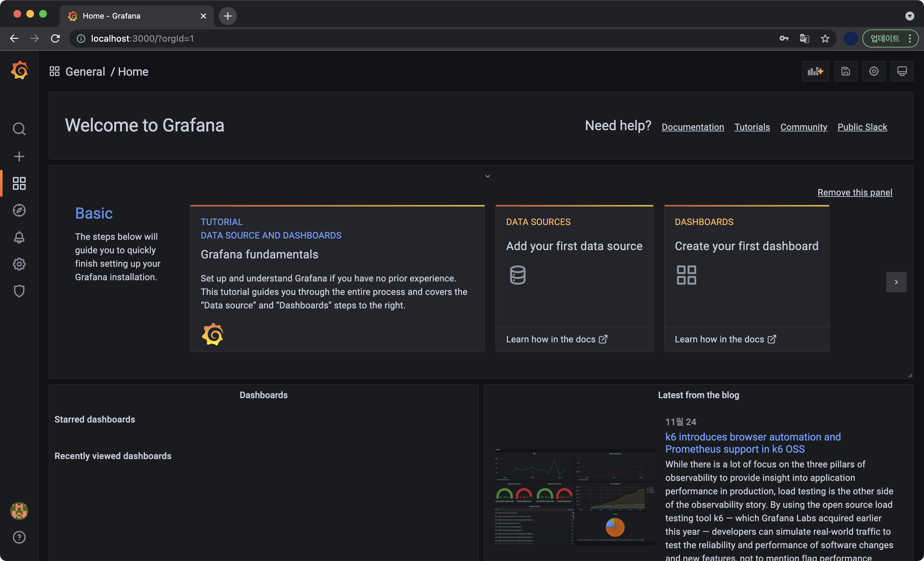The image size is (924, 561).
Task: Open Server Admin shield icon
Action: click(19, 291)
